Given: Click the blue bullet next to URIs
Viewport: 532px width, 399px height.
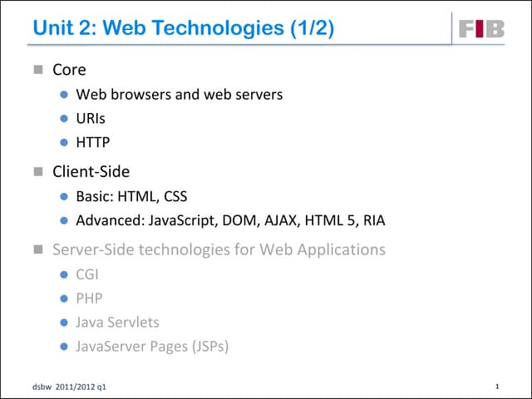Looking at the screenshot, I should click(64, 119).
